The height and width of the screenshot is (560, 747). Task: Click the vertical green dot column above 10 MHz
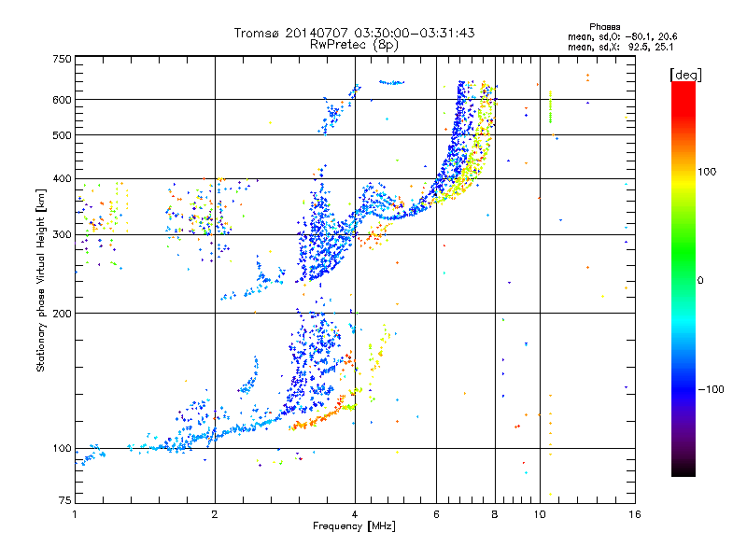pyautogui.click(x=551, y=106)
